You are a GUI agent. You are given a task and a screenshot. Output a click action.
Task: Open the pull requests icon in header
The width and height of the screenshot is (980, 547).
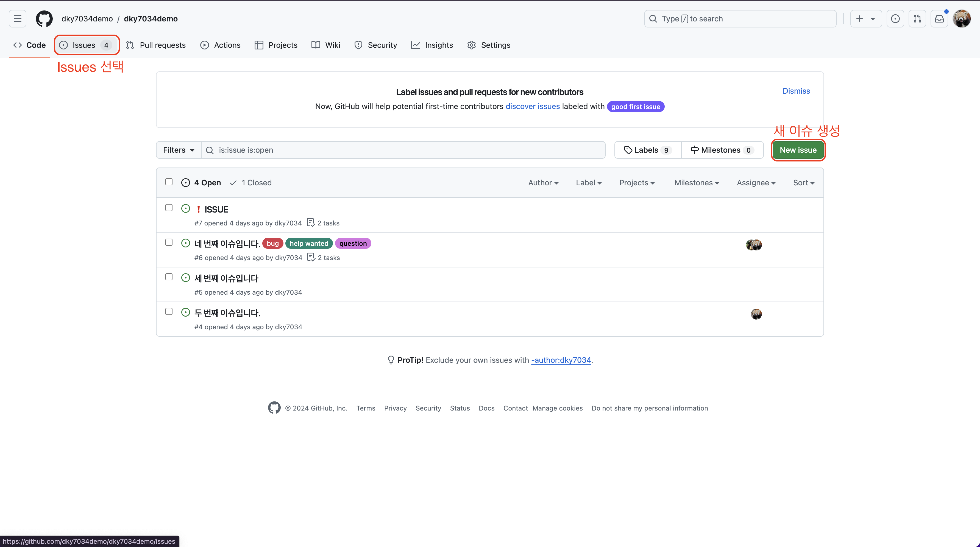[x=917, y=19]
